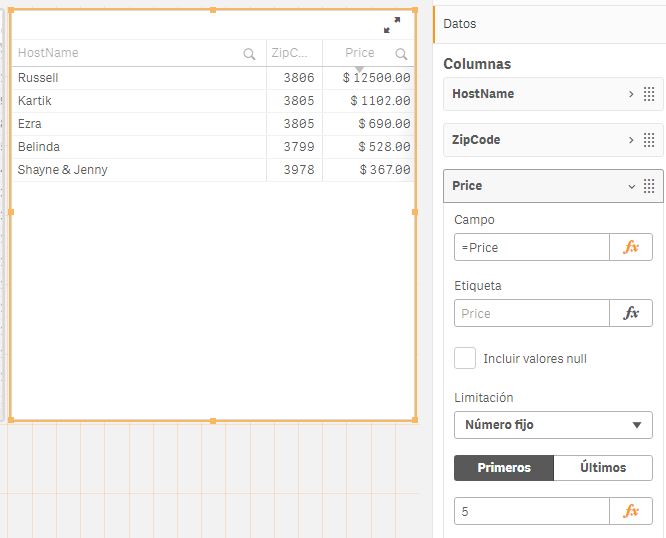
Task: Search in HostName column
Action: 249,54
